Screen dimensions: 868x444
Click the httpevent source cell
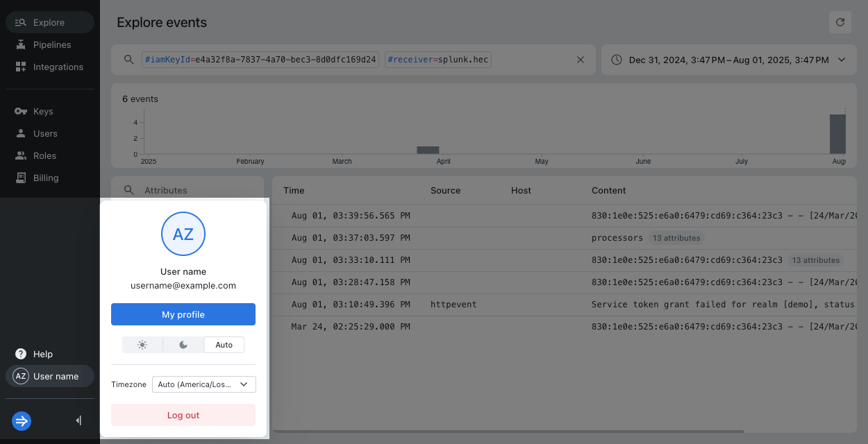pyautogui.click(x=453, y=305)
